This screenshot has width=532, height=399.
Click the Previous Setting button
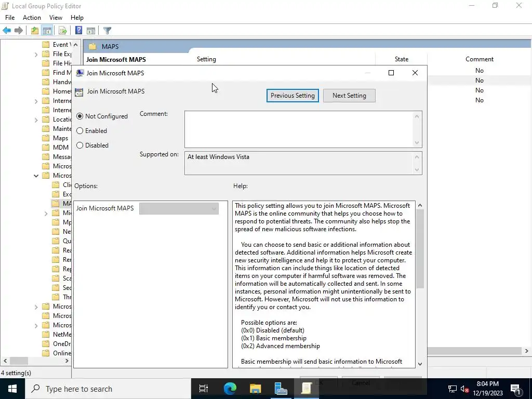coord(292,96)
